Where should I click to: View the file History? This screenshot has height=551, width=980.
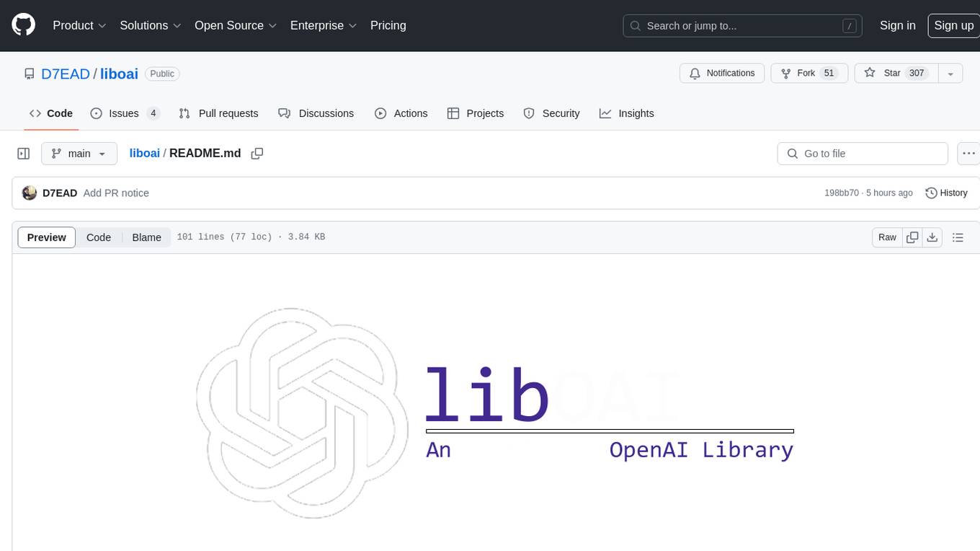point(946,193)
